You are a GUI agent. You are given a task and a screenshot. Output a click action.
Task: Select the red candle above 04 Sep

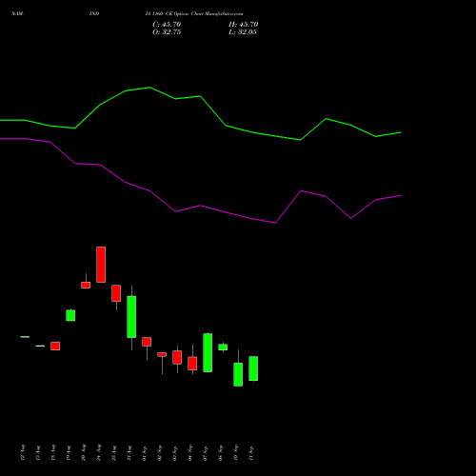192,364
